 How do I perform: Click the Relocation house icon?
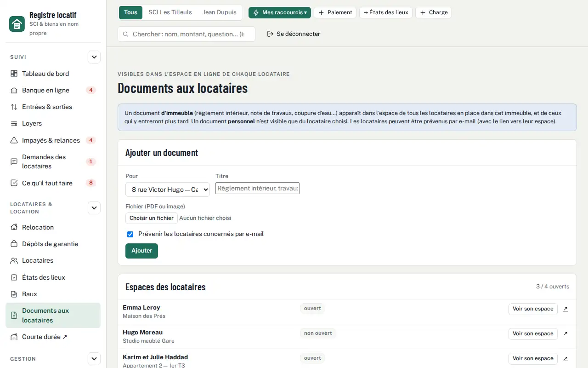point(14,227)
